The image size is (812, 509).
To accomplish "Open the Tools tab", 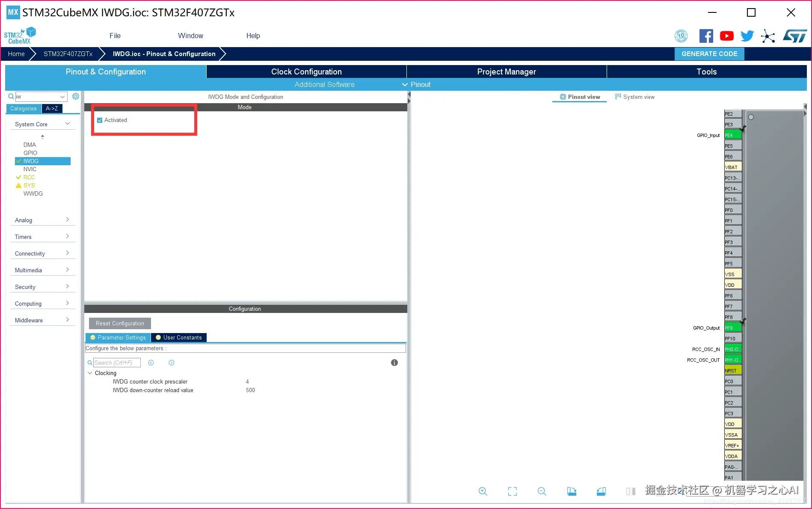I will pyautogui.click(x=707, y=71).
